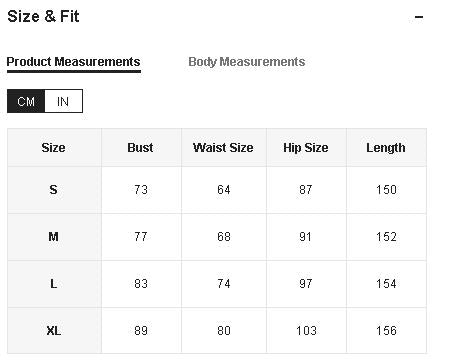Click the Hip Size column header
Viewport: 466px width, 362px height.
pyautogui.click(x=306, y=147)
